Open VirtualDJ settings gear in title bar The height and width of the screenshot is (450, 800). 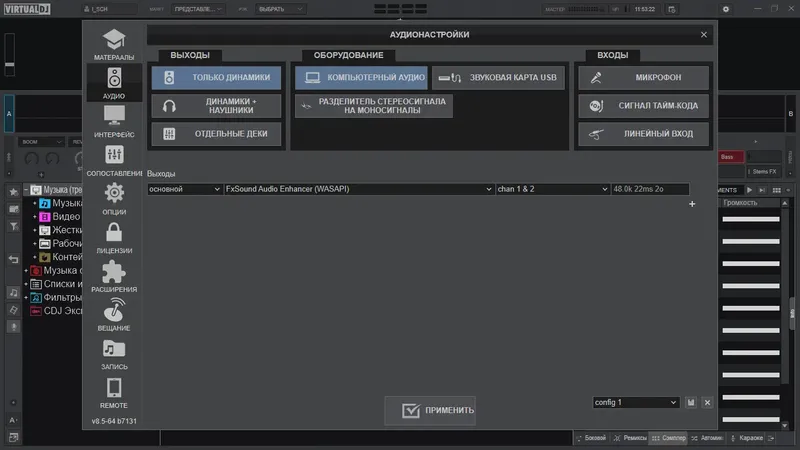click(x=726, y=9)
